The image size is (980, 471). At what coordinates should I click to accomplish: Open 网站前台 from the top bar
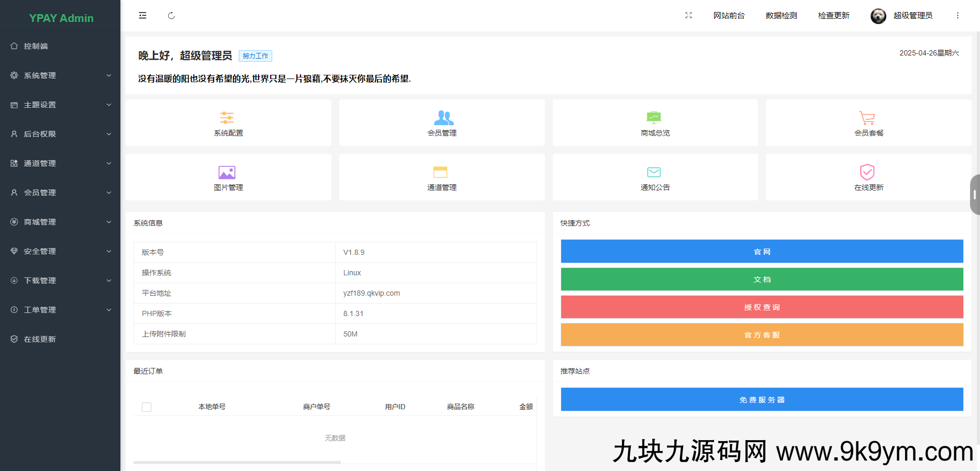pos(729,15)
